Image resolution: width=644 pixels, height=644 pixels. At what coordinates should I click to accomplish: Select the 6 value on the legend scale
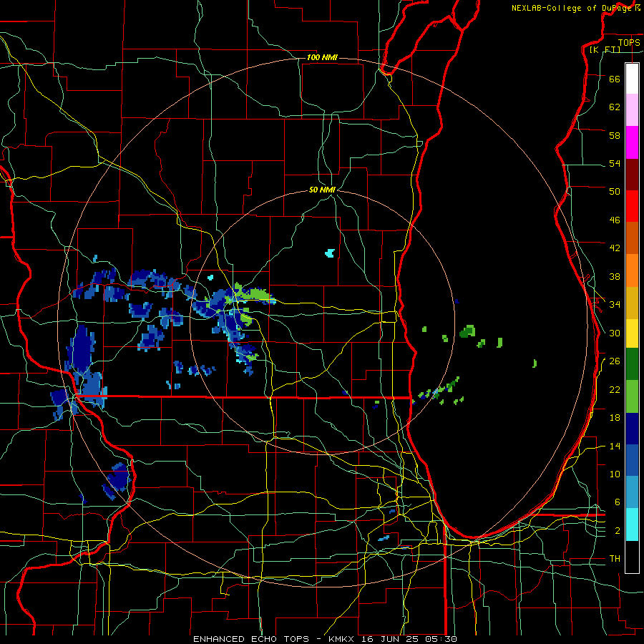click(618, 502)
